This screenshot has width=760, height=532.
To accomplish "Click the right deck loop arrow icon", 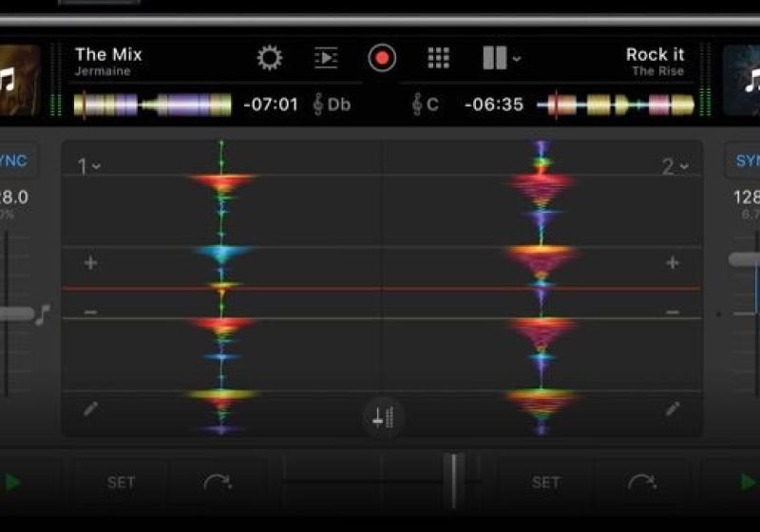I will point(642,483).
